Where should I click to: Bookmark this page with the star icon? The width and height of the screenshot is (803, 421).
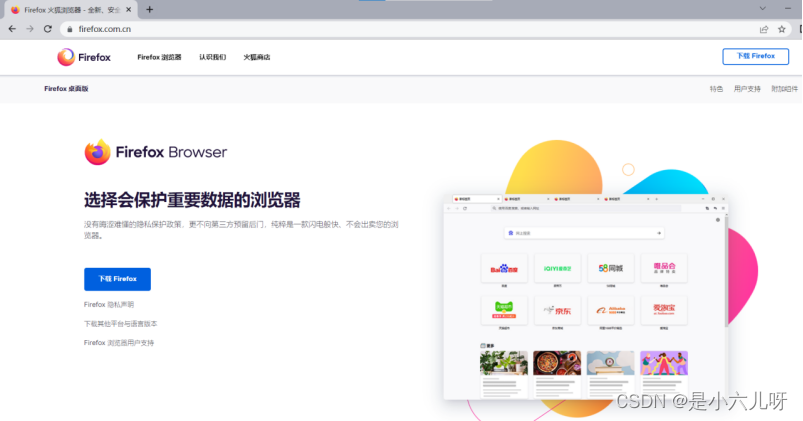point(781,29)
